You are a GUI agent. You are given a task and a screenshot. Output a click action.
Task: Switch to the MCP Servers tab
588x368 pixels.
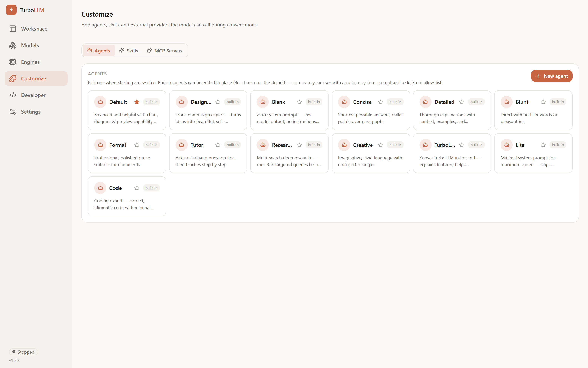165,50
